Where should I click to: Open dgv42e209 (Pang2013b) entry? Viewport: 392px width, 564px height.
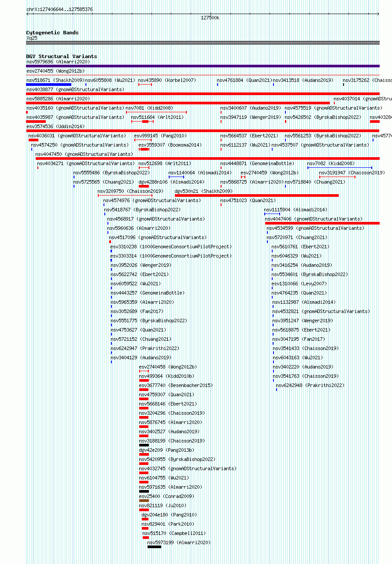pos(166,450)
